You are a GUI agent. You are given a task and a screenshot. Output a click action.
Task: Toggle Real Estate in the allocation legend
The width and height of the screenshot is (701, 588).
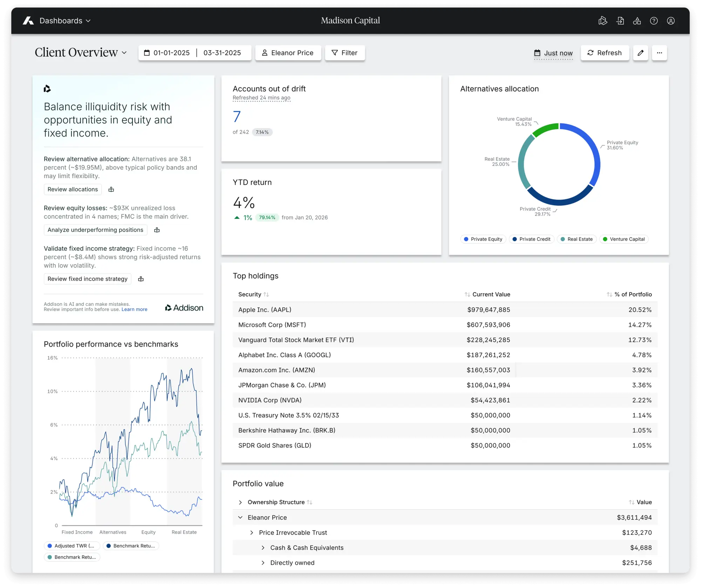pyautogui.click(x=577, y=239)
